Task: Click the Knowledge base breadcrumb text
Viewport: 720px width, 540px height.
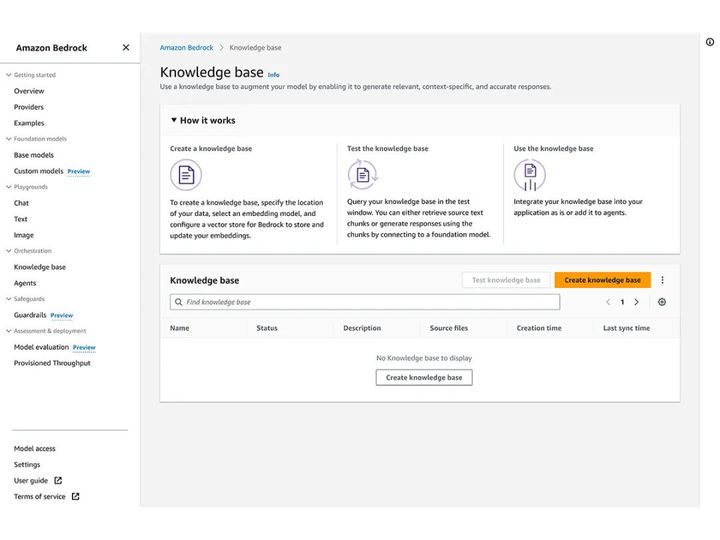Action: 255,47
